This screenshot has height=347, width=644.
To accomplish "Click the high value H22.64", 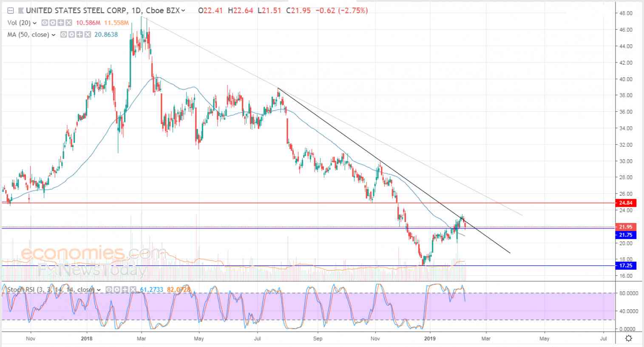I will [x=241, y=11].
